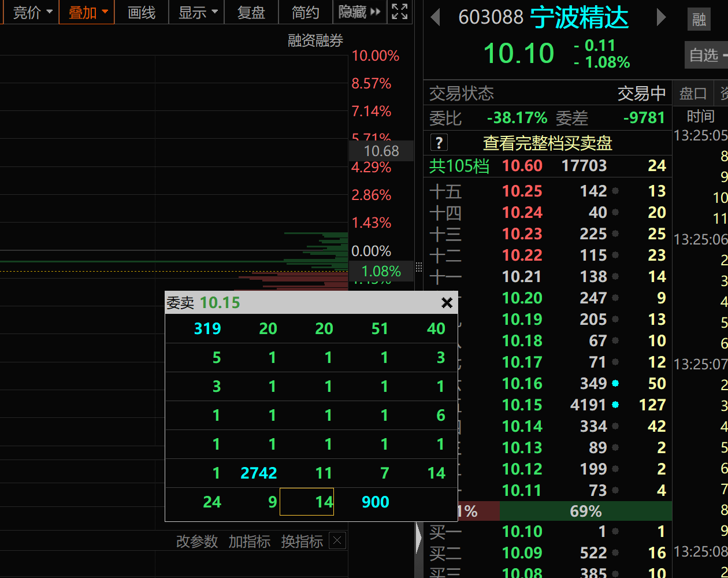Click the 1.08% axis marker
This screenshot has width=728, height=578.
click(381, 271)
